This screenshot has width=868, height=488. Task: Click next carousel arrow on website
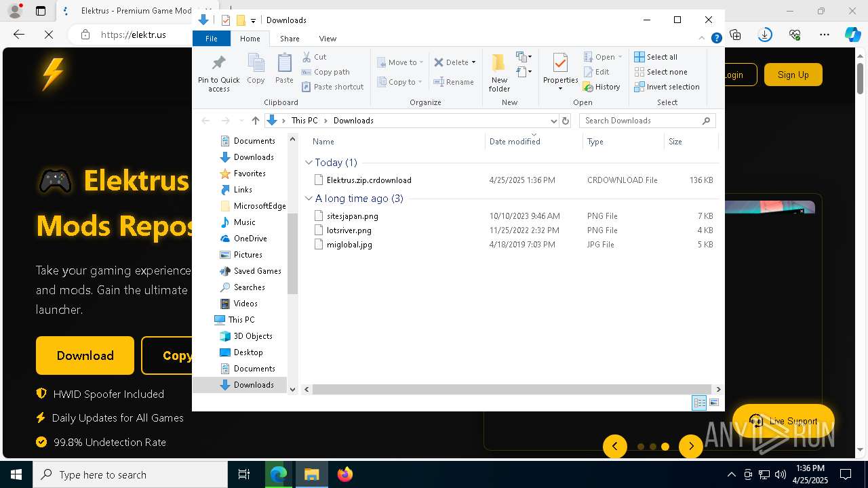(x=691, y=446)
